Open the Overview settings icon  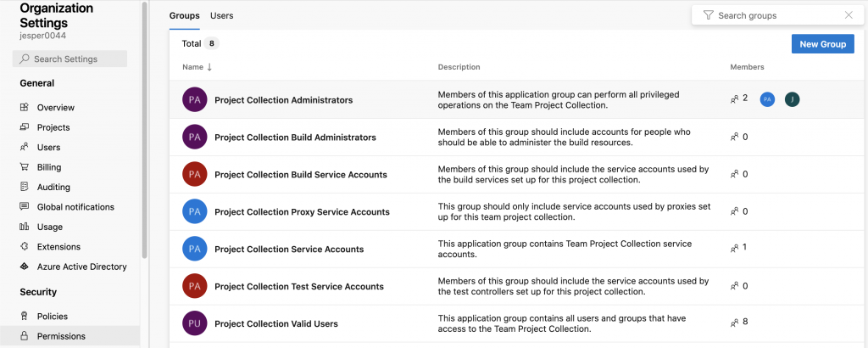(x=25, y=108)
